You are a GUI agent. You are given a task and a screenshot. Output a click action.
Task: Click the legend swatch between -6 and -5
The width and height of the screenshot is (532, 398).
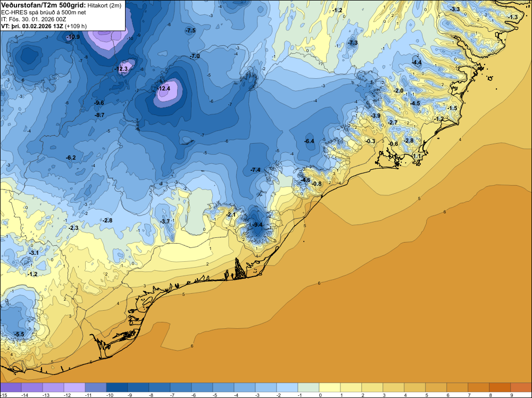(202, 387)
